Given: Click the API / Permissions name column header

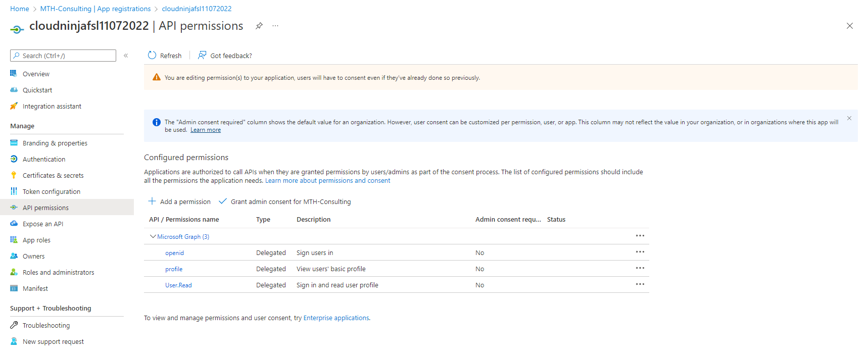Looking at the screenshot, I should pos(184,219).
